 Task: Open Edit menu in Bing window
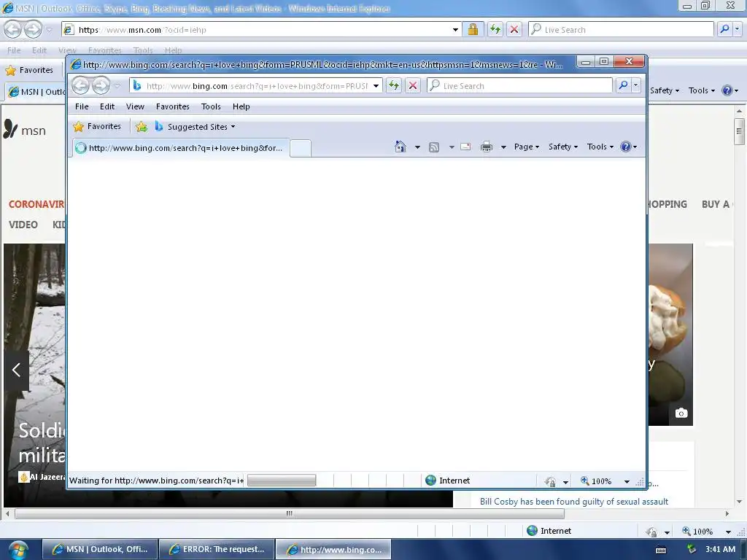tap(107, 106)
